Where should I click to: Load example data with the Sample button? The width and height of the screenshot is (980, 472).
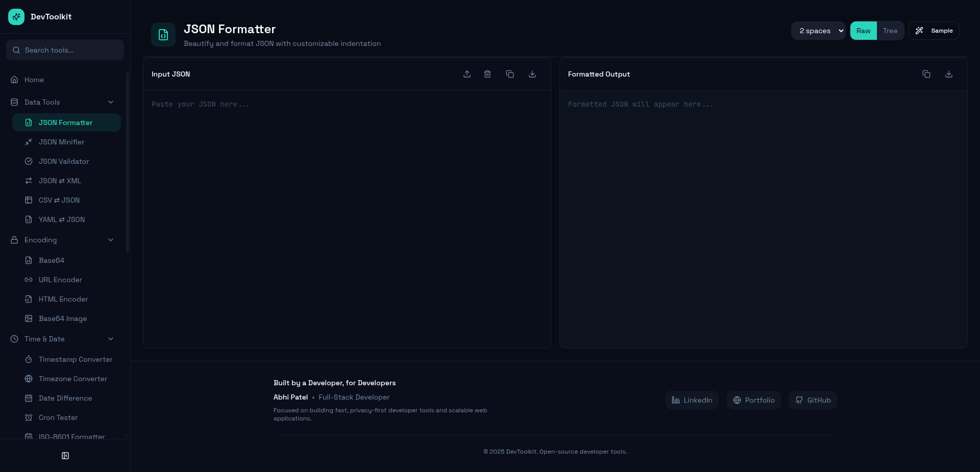point(934,31)
